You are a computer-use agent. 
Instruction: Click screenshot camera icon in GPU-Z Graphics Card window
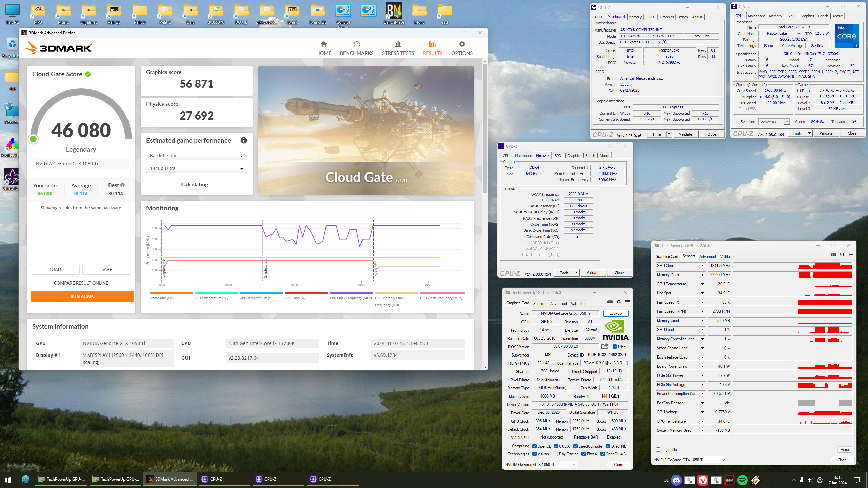coord(610,302)
